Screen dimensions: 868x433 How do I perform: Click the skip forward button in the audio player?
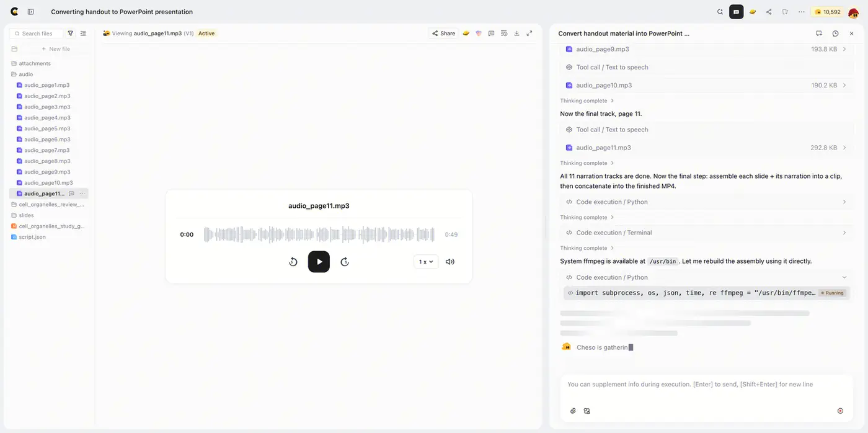[x=345, y=262]
